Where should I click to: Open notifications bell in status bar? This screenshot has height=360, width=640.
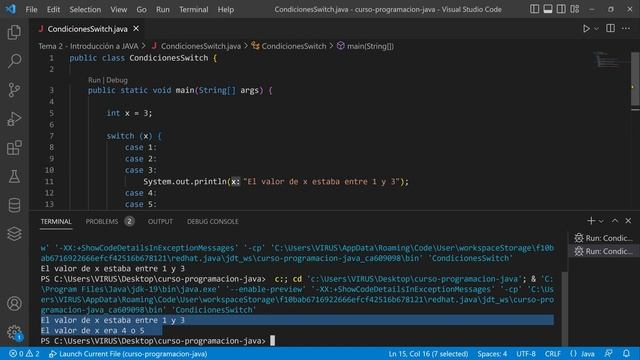point(626,354)
